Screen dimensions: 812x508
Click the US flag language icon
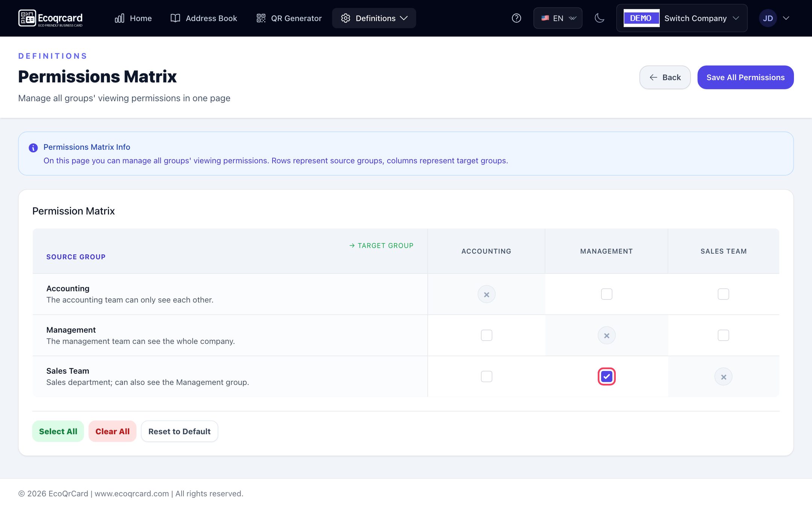[x=545, y=18]
